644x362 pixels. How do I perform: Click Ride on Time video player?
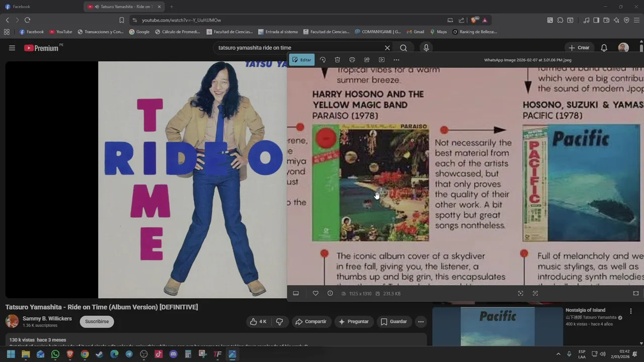[x=146, y=180]
